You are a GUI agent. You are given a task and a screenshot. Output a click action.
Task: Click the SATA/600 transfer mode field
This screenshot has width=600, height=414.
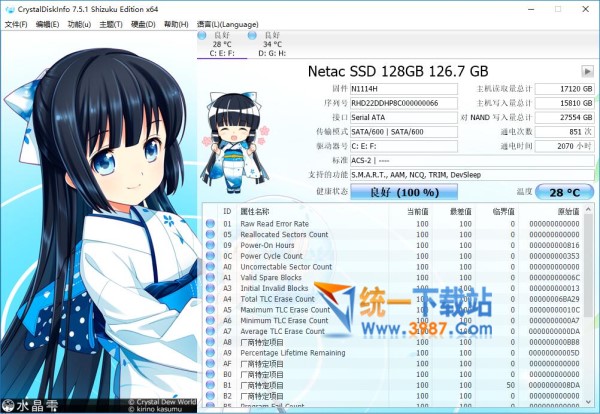404,132
